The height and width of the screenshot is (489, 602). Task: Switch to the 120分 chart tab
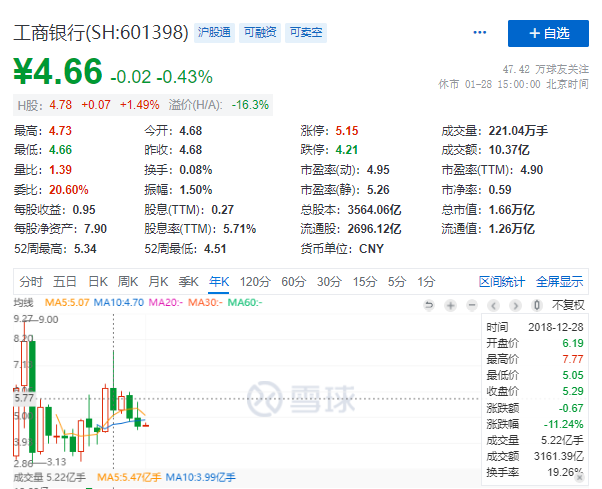click(x=255, y=282)
